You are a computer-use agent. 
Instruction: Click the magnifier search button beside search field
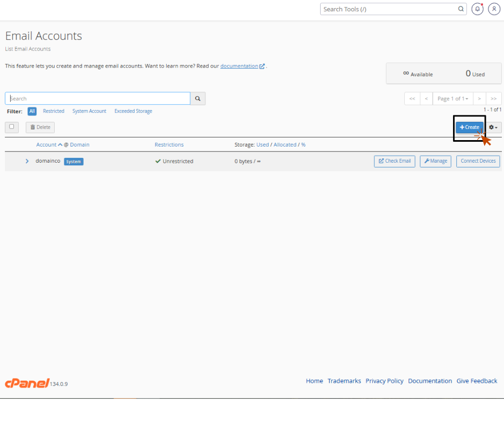click(198, 99)
